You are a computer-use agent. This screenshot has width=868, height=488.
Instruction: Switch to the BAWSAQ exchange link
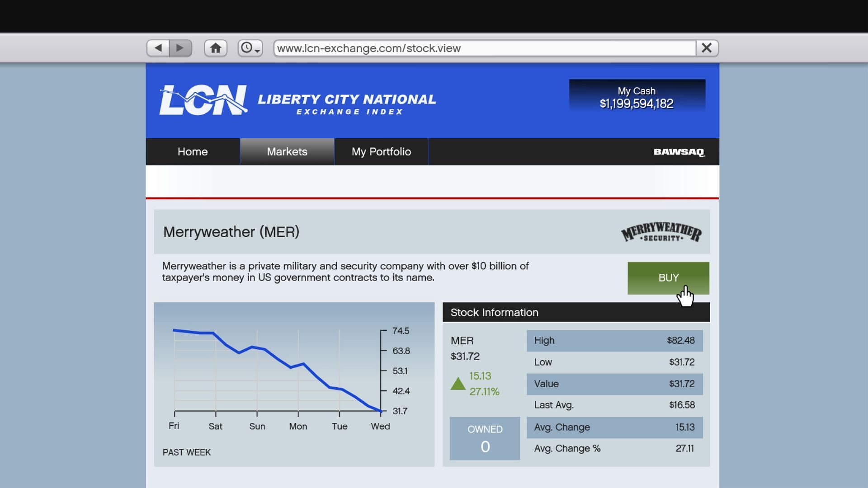679,152
